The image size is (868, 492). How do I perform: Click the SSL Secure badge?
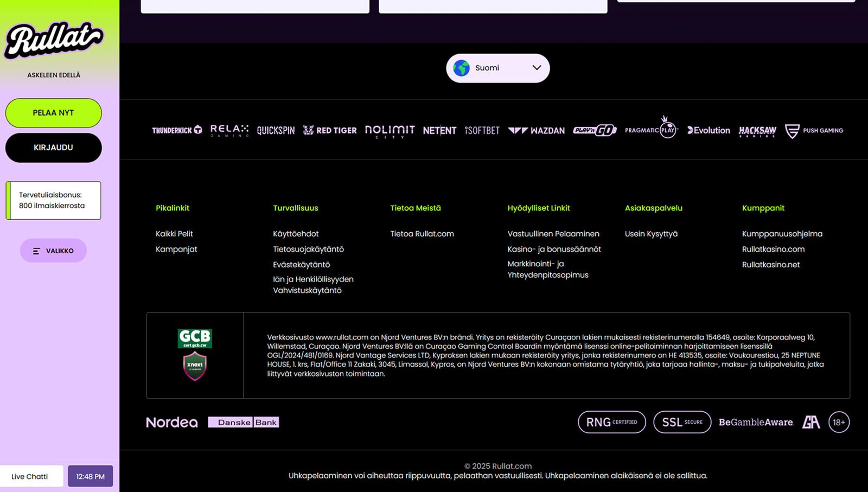coord(682,422)
